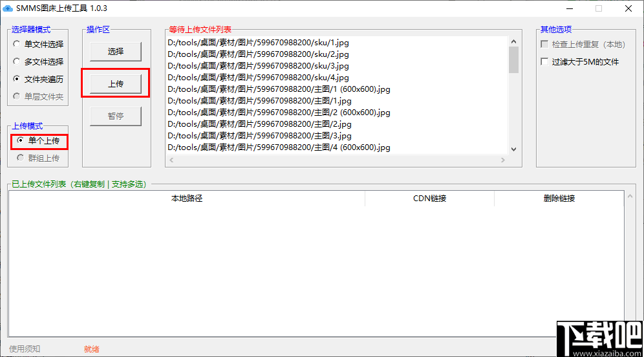Click the SMMS cloud app icon in title bar

(8, 8)
